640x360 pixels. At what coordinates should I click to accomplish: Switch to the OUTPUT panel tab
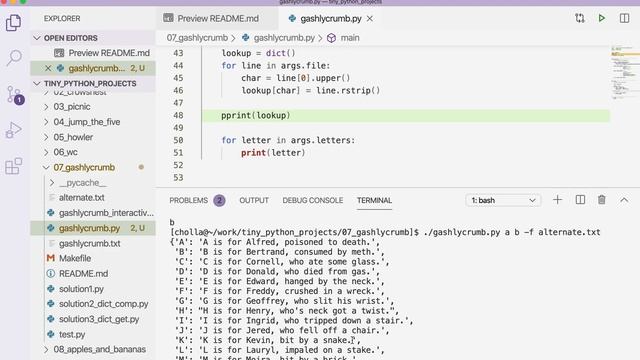(x=254, y=200)
